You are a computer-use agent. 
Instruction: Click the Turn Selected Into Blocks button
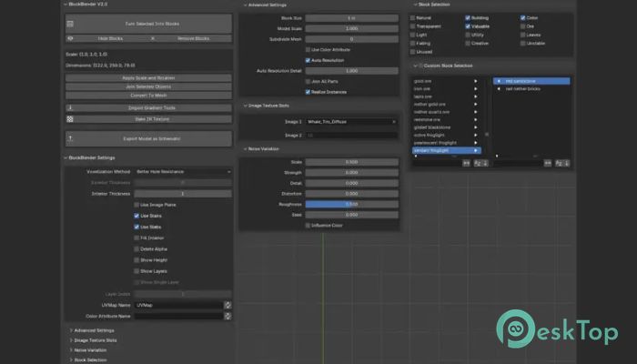(x=148, y=24)
